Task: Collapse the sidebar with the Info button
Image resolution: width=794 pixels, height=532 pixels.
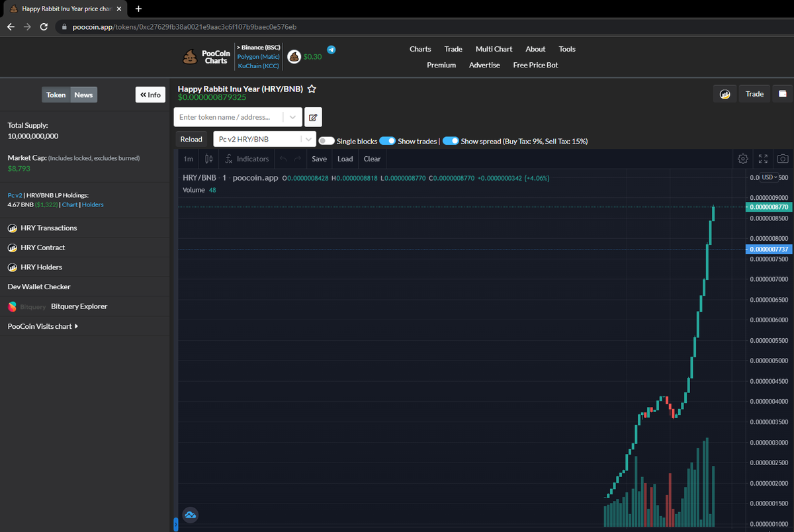Action: click(150, 95)
